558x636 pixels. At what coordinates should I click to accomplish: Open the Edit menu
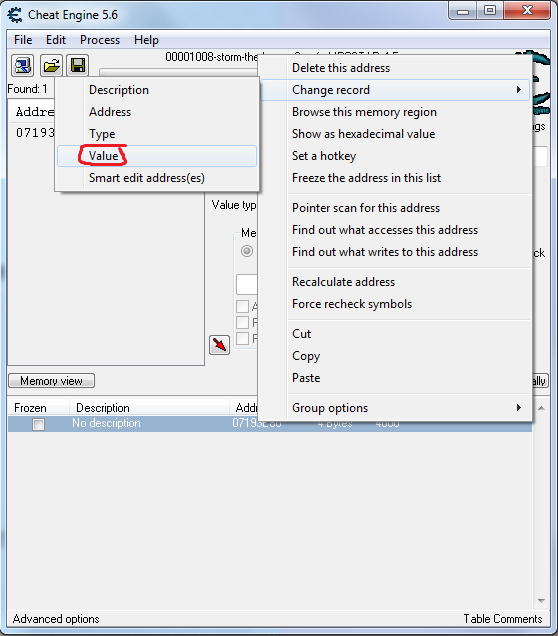coord(56,40)
